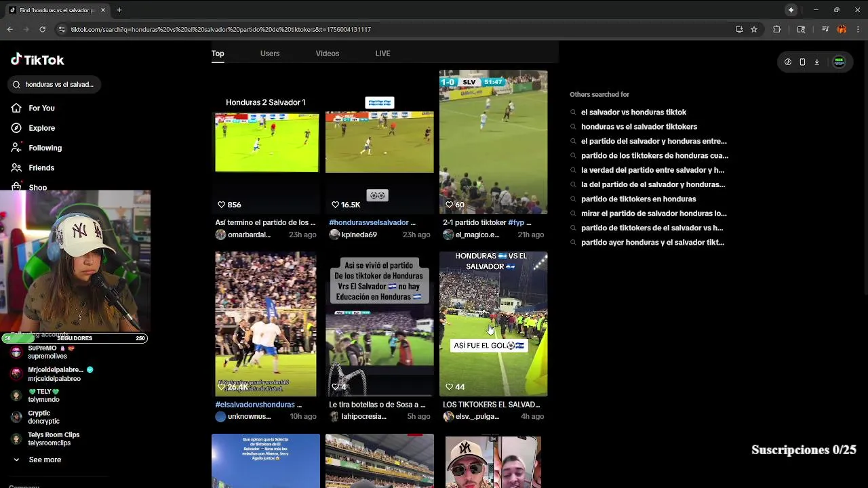The width and height of the screenshot is (868, 488).
Task: Open the 1-0 SLV scoreboard video thumbnail
Action: click(x=493, y=142)
